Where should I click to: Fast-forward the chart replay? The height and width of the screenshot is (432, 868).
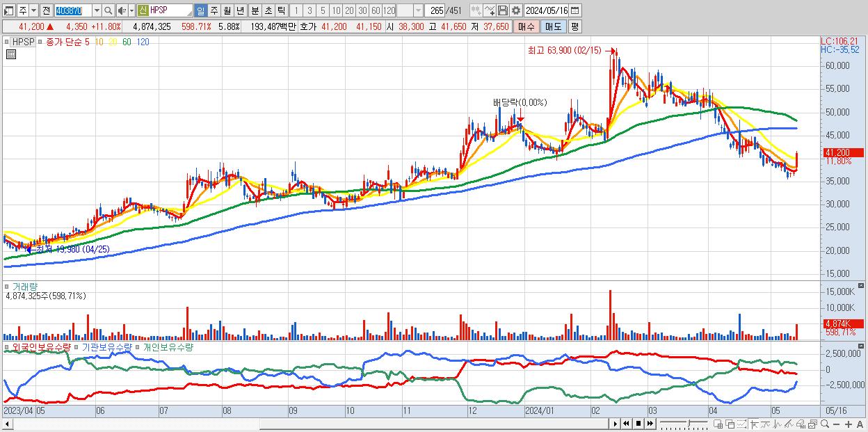point(650,424)
